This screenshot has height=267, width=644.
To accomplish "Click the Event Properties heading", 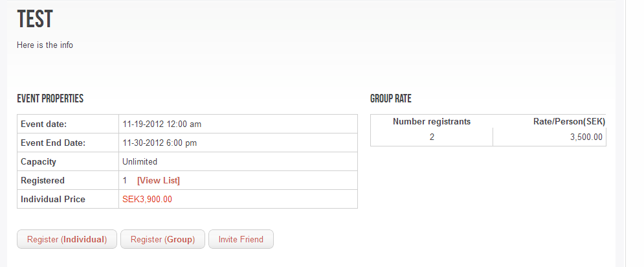I will [50, 99].
